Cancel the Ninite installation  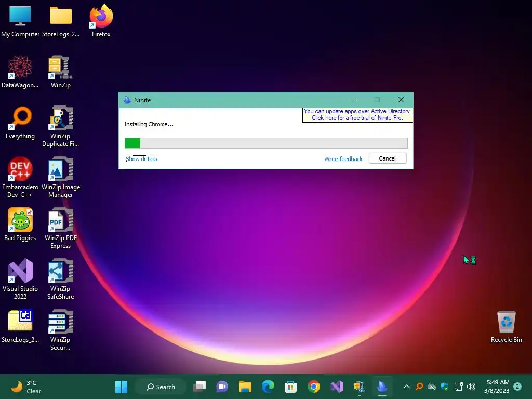pos(388,158)
